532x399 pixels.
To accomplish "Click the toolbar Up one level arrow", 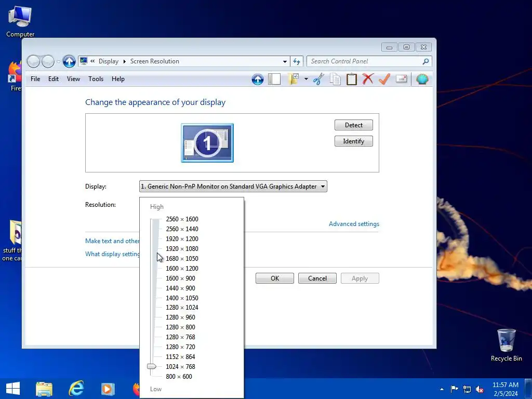I will [258, 79].
